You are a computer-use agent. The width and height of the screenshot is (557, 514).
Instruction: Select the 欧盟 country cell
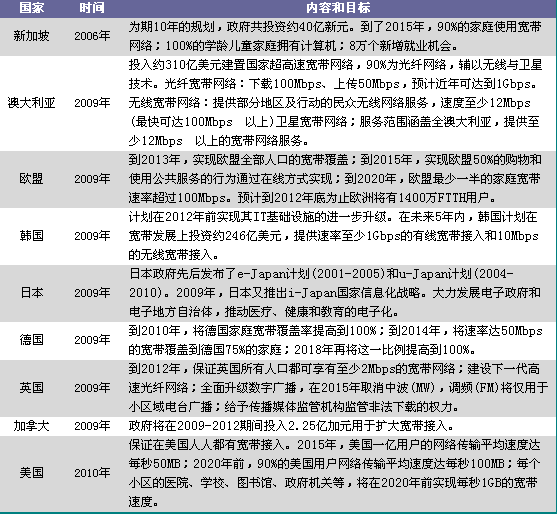pos(32,179)
